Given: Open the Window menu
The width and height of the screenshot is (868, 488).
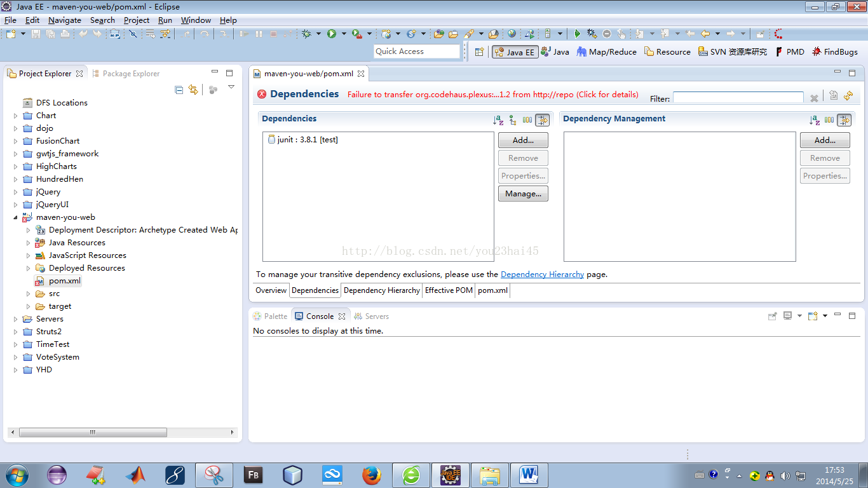Looking at the screenshot, I should (196, 20).
